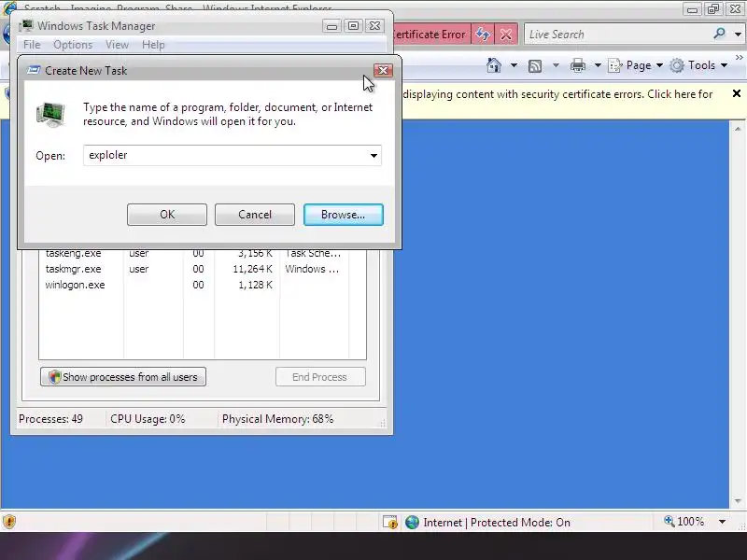The width and height of the screenshot is (747, 560).
Task: Open the File menu in Task Manager
Action: [32, 45]
